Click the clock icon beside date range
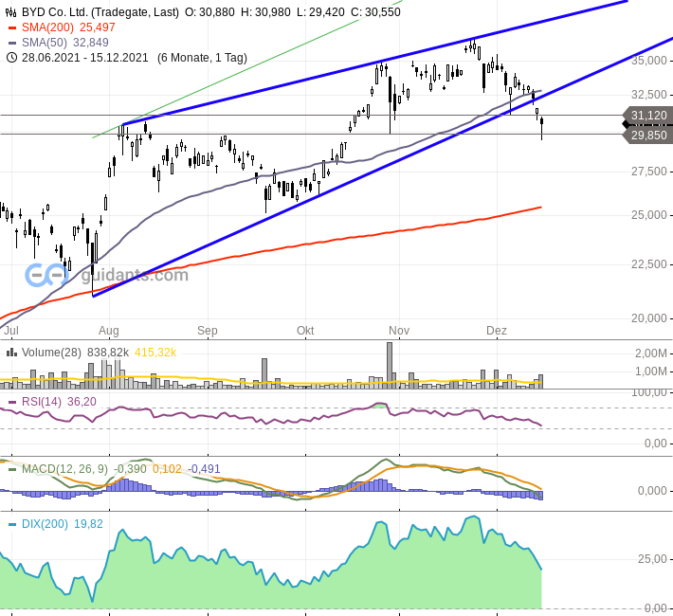The image size is (673, 616). [x=11, y=58]
